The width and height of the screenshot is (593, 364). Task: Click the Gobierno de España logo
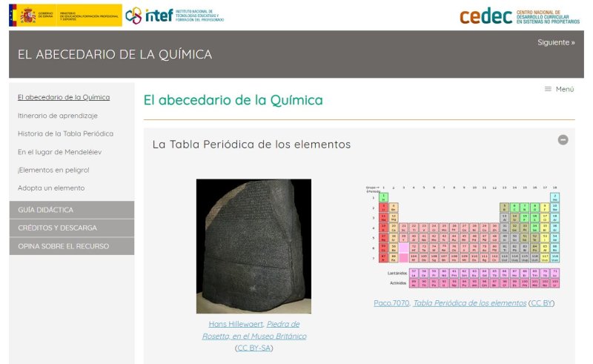pyautogui.click(x=64, y=15)
